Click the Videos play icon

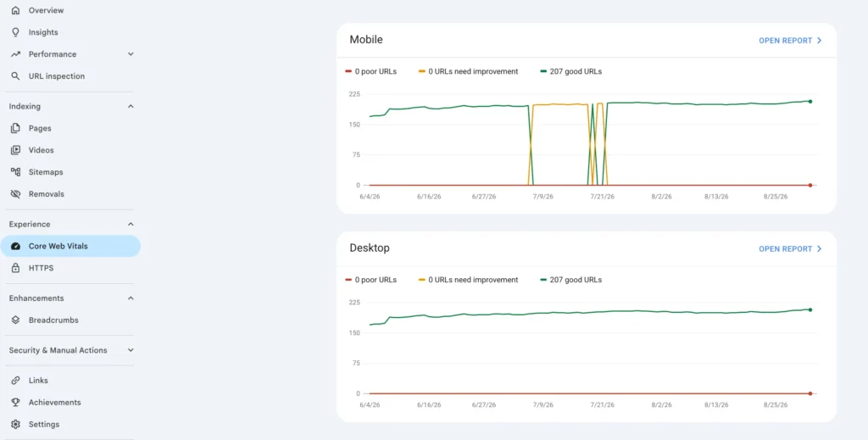(x=15, y=150)
